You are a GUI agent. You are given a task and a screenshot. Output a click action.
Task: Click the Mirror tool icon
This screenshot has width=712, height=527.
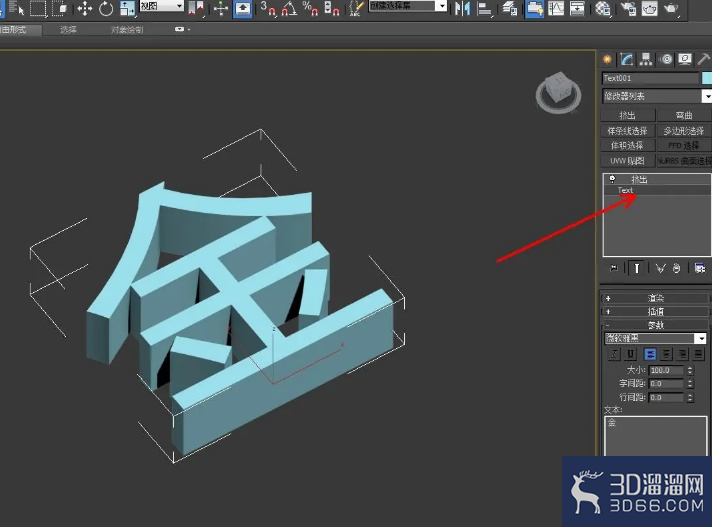coord(463,9)
